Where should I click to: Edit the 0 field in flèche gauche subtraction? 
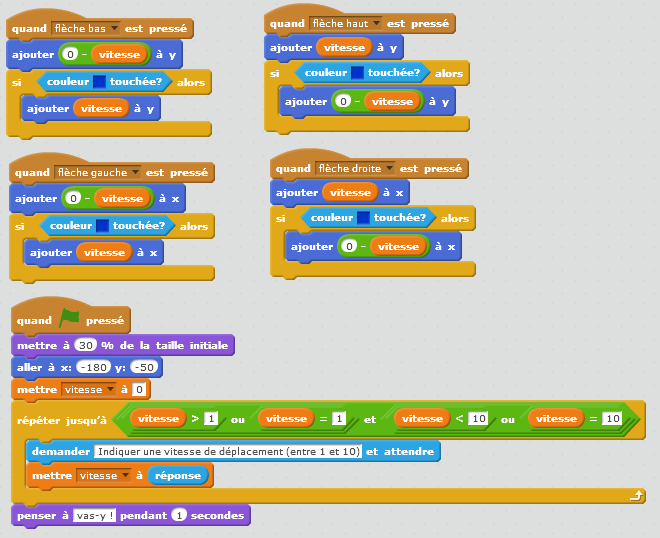(73, 198)
